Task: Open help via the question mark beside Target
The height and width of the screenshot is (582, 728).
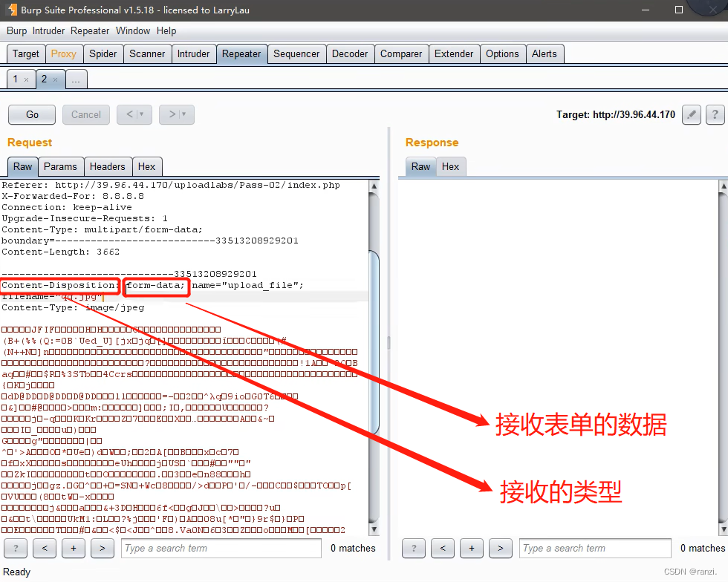Action: pyautogui.click(x=715, y=114)
